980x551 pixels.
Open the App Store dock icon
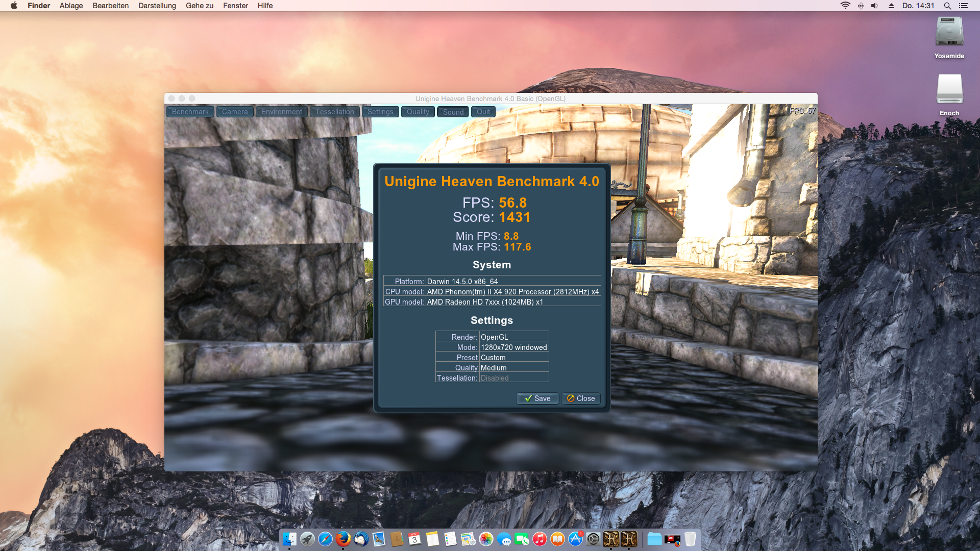[575, 539]
